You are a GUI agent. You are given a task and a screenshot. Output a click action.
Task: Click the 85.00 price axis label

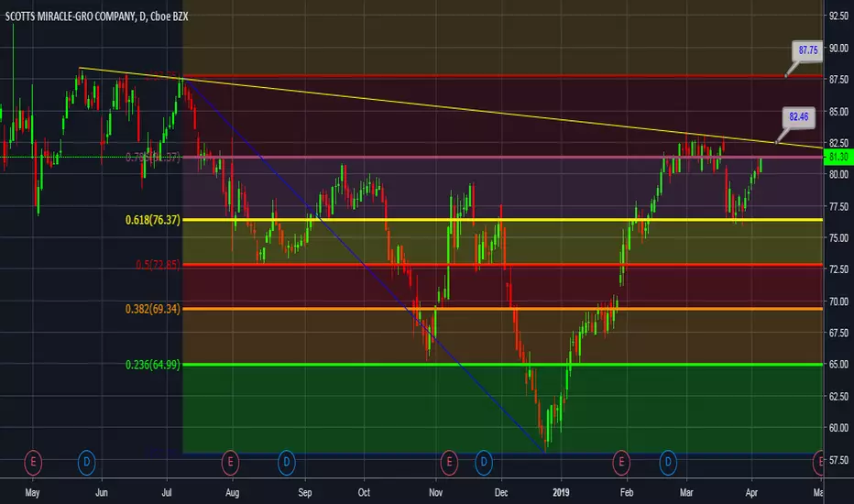(x=838, y=111)
